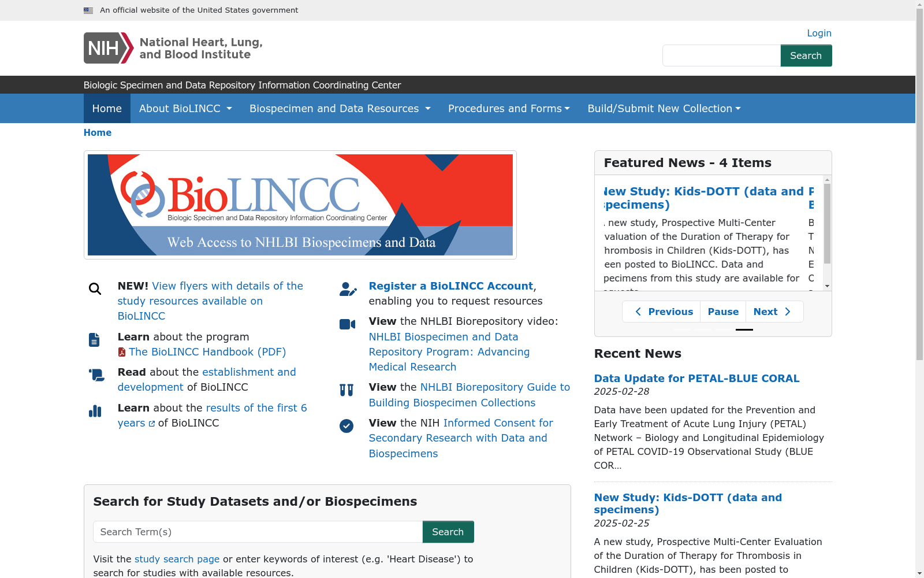Open the Procedures and Forms dropdown

point(509,109)
